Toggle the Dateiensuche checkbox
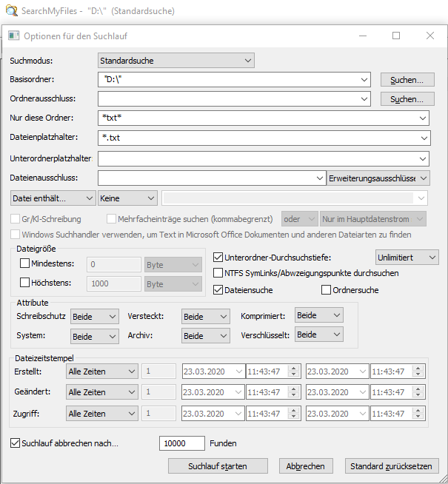The width and height of the screenshot is (448, 484). pos(218,290)
